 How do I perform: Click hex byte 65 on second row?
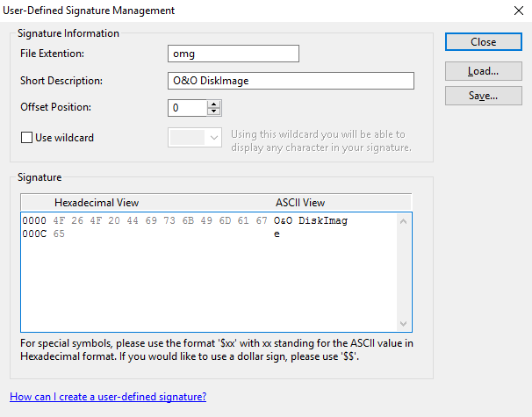coord(60,234)
